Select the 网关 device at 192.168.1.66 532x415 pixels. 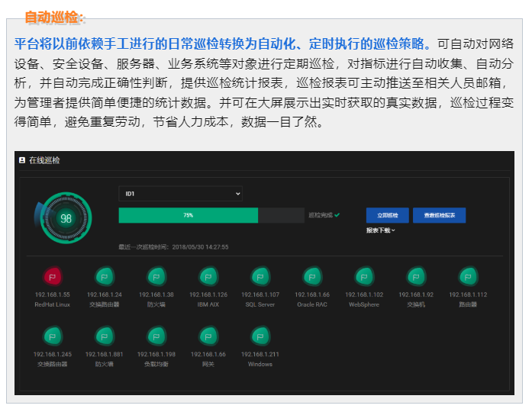point(208,336)
